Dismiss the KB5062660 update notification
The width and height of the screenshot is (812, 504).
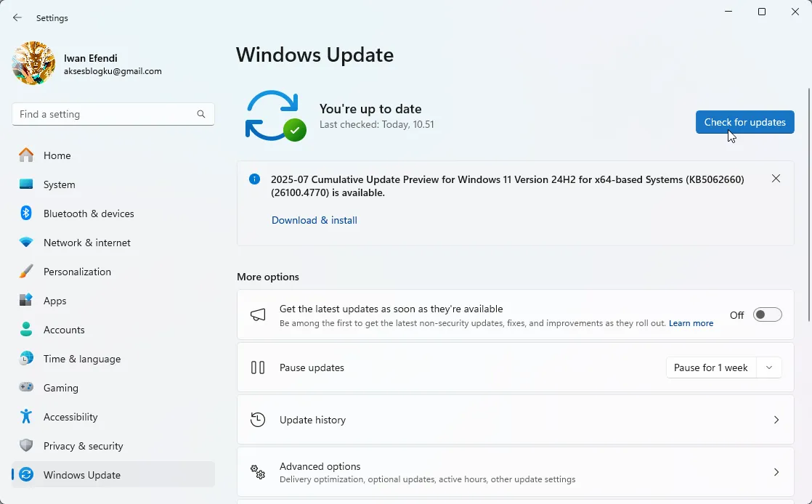click(x=776, y=178)
